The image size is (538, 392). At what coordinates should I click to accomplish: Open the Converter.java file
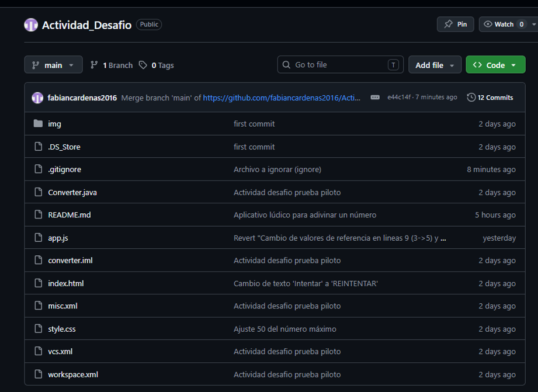tap(72, 193)
